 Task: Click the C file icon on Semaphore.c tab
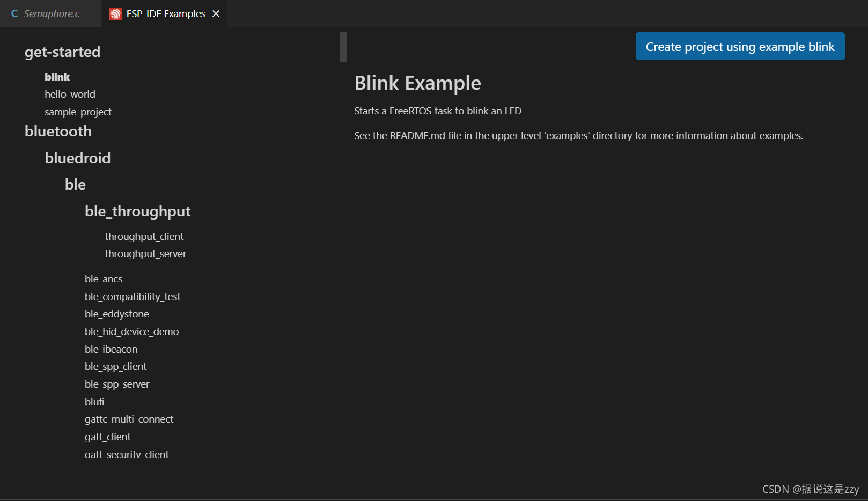[x=14, y=13]
